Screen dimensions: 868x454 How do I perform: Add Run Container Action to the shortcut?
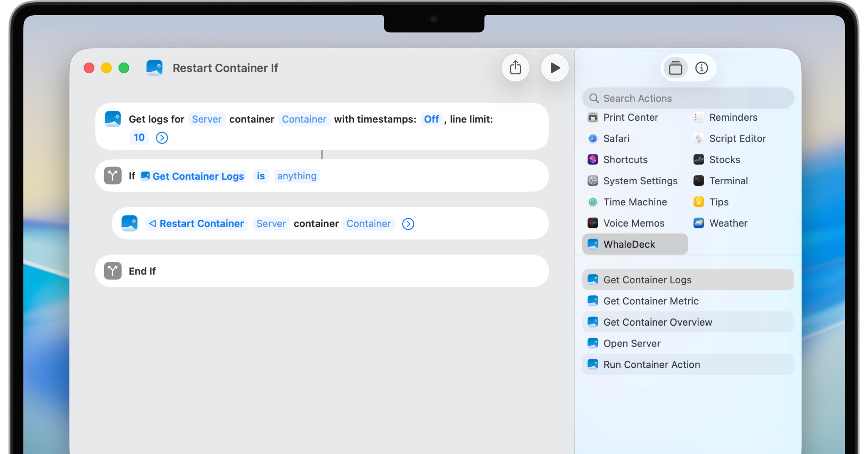(651, 364)
